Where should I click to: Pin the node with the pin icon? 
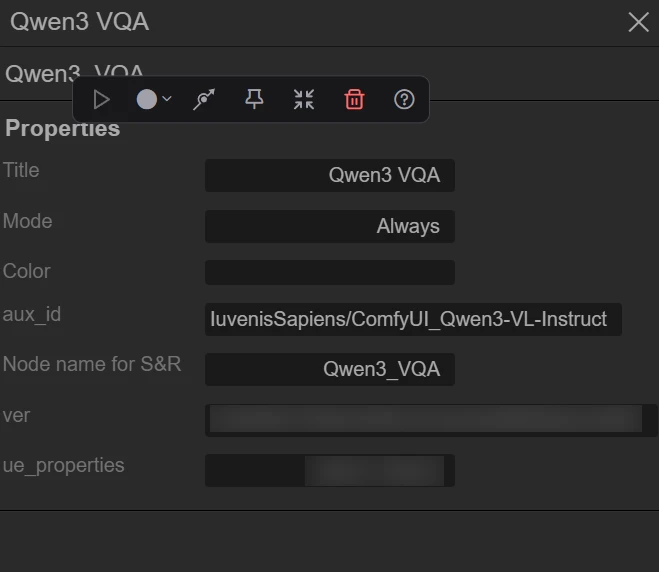(x=254, y=99)
